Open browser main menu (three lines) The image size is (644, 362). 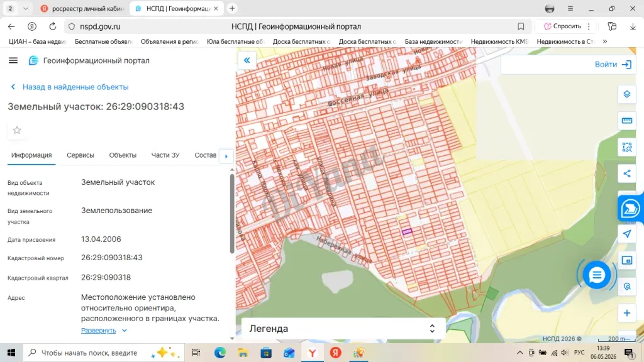click(x=570, y=8)
